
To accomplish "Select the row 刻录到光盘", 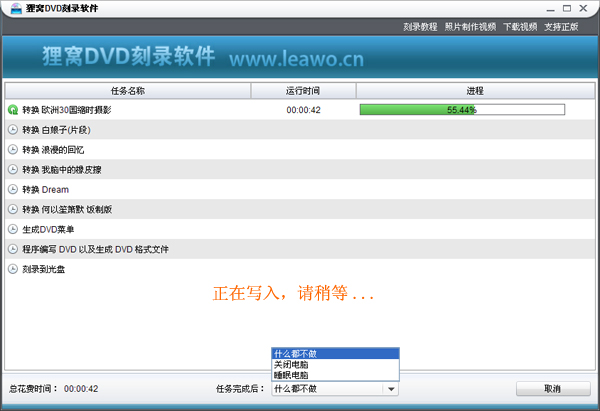I will point(300,269).
